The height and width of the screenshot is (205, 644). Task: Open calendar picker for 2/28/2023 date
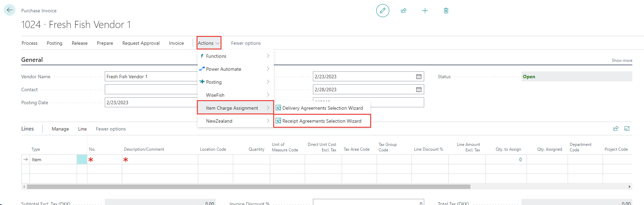pos(418,90)
